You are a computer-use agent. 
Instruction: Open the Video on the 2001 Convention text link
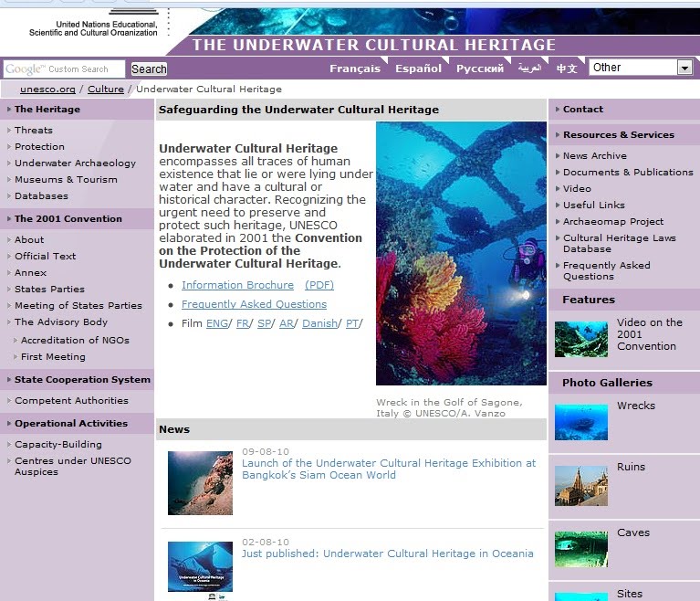(x=649, y=334)
